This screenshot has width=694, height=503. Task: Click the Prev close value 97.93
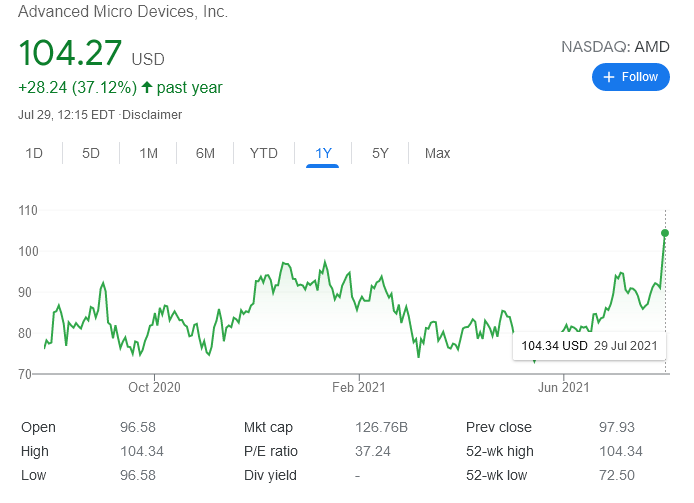(617, 427)
